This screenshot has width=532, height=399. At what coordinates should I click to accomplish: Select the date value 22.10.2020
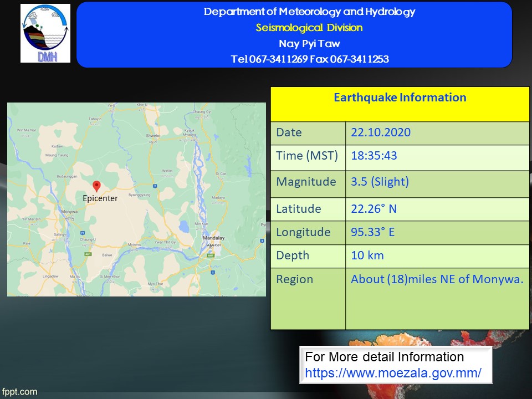coord(381,132)
